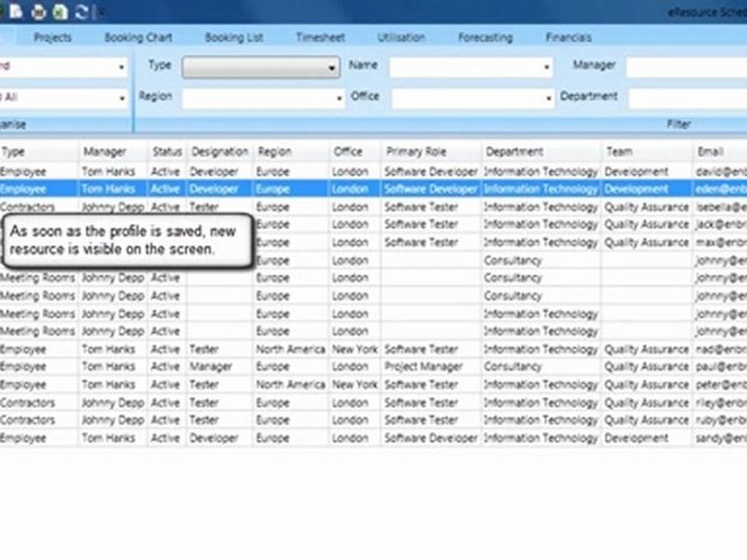
Task: Open the Utilisation tab
Action: [x=402, y=37]
